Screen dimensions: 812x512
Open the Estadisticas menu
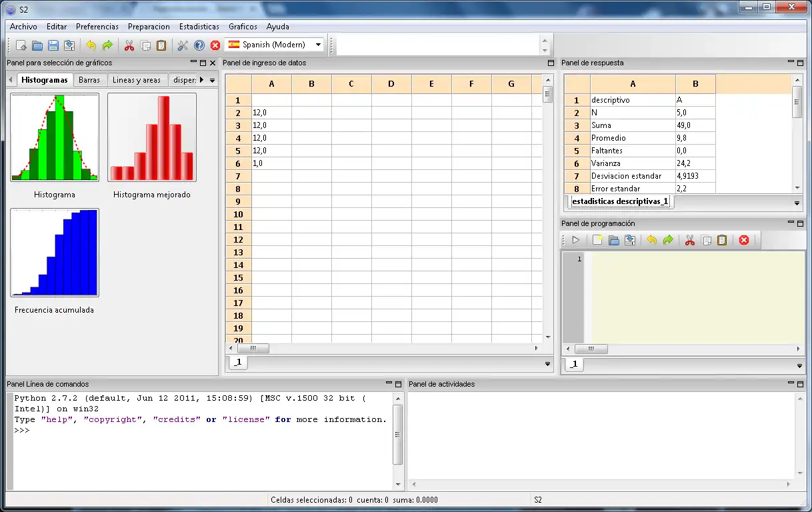pos(199,27)
